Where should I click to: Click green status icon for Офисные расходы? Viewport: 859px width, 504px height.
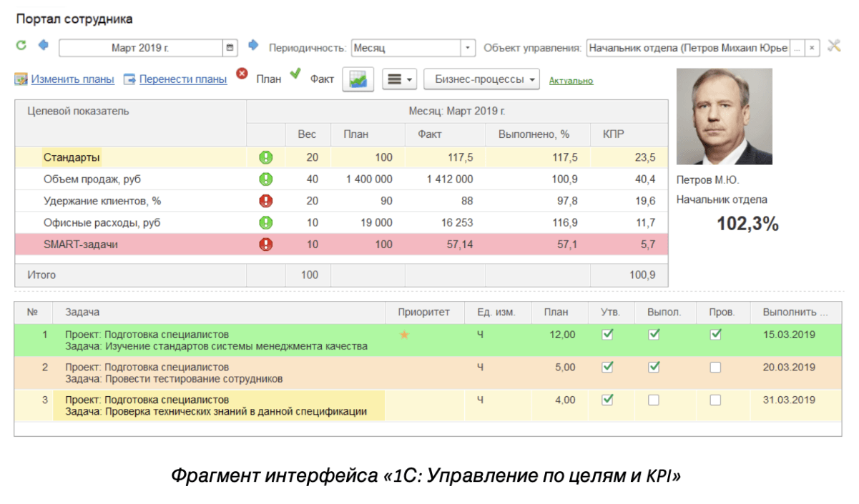point(266,222)
